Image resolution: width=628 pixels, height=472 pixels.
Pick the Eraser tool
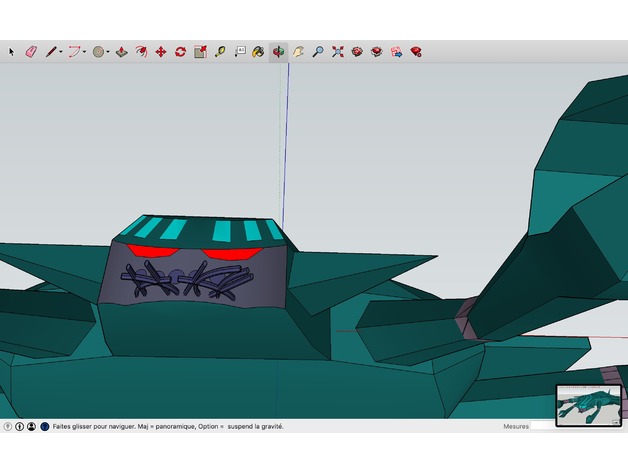30,51
